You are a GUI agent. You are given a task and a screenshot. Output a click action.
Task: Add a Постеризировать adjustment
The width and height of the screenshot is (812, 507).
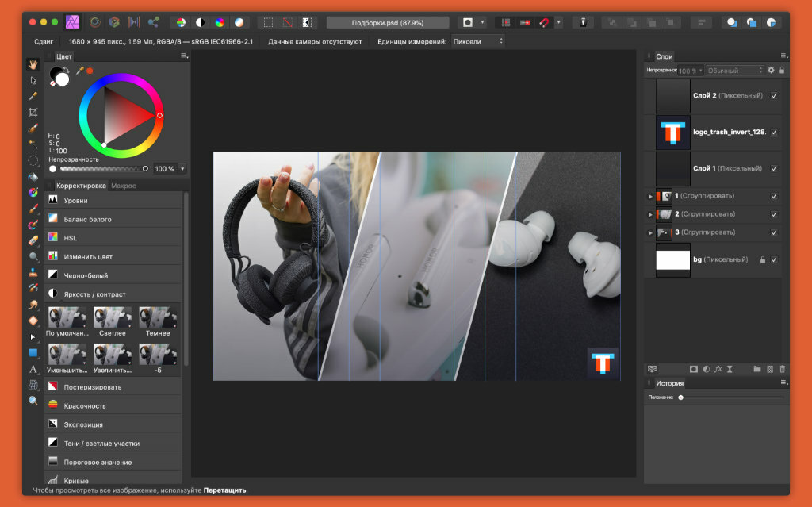tap(114, 386)
